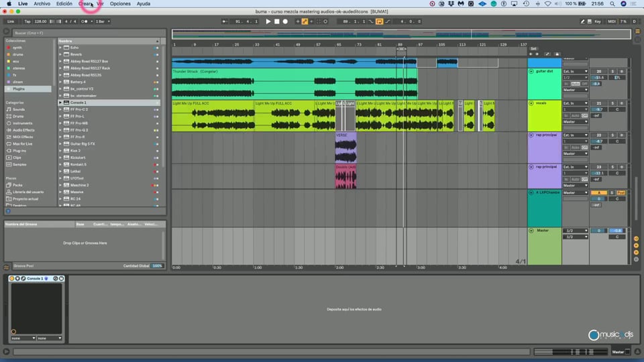Open the Apple menu

(9, 4)
